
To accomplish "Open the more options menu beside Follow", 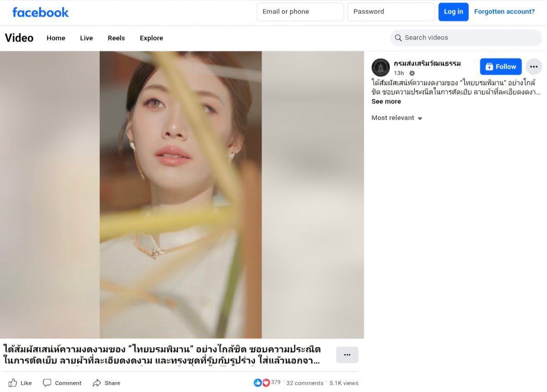I will tap(534, 66).
